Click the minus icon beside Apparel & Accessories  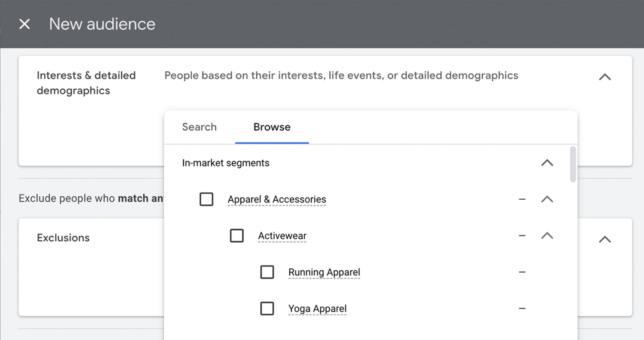[522, 199]
